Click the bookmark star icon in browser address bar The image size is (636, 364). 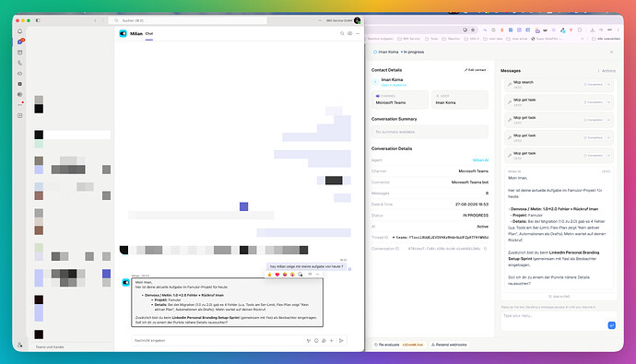[473, 30]
